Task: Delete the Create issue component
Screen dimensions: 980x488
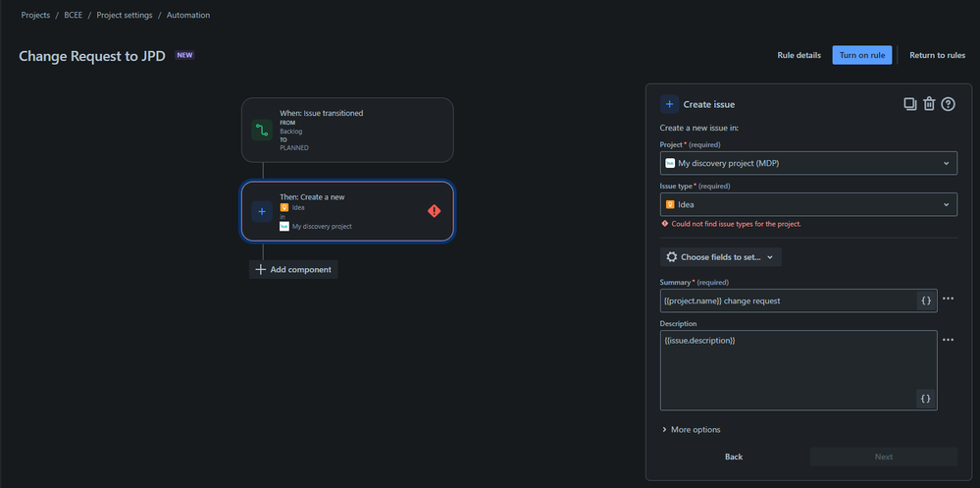Action: pos(929,104)
